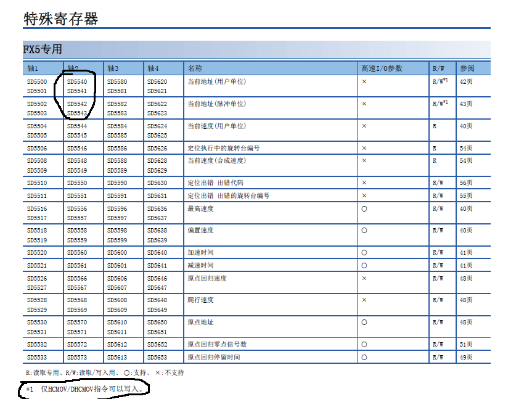The height and width of the screenshot is (399, 532).
Task: Select the 加速时间 name cell
Action: [200, 253]
